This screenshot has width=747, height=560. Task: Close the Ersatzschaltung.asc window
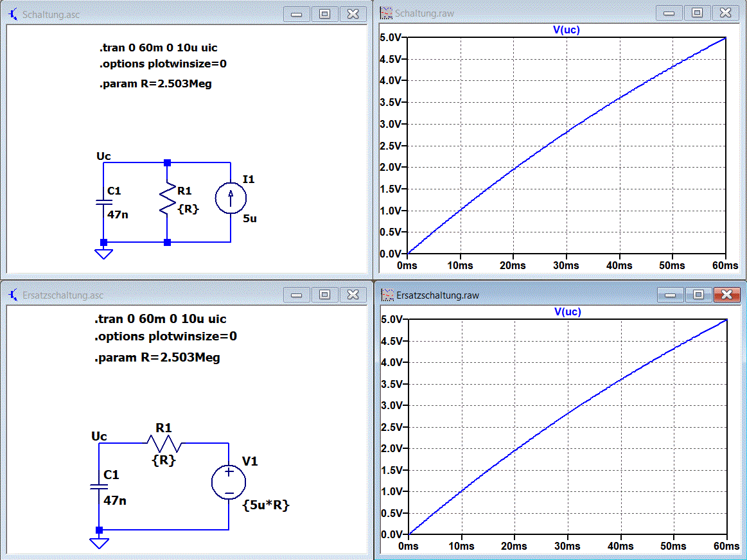point(353,295)
